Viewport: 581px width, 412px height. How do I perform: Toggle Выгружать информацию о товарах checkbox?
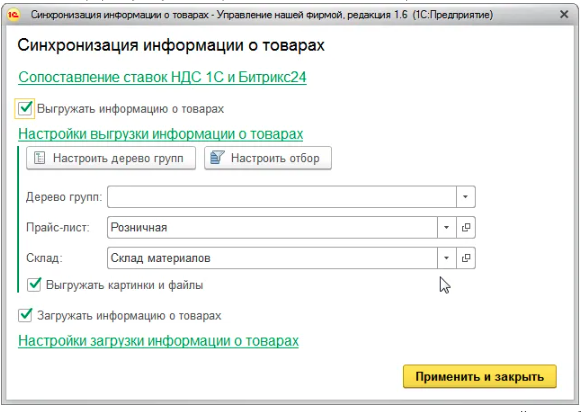pos(25,109)
